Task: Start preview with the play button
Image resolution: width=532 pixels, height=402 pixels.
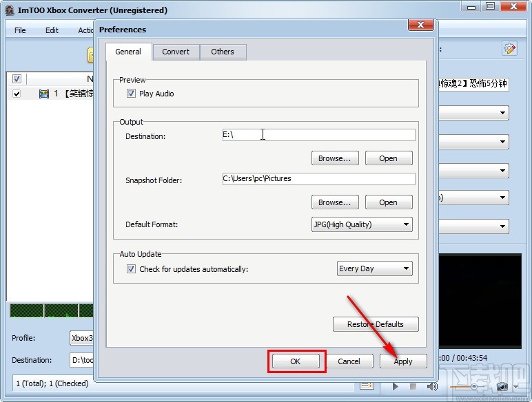Action: tap(396, 386)
